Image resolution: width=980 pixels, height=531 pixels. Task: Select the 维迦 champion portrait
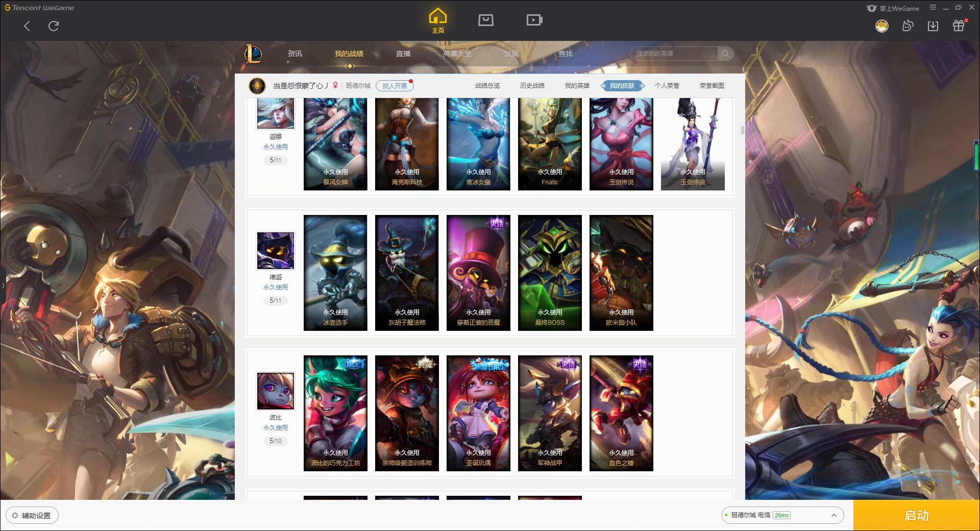pos(276,251)
